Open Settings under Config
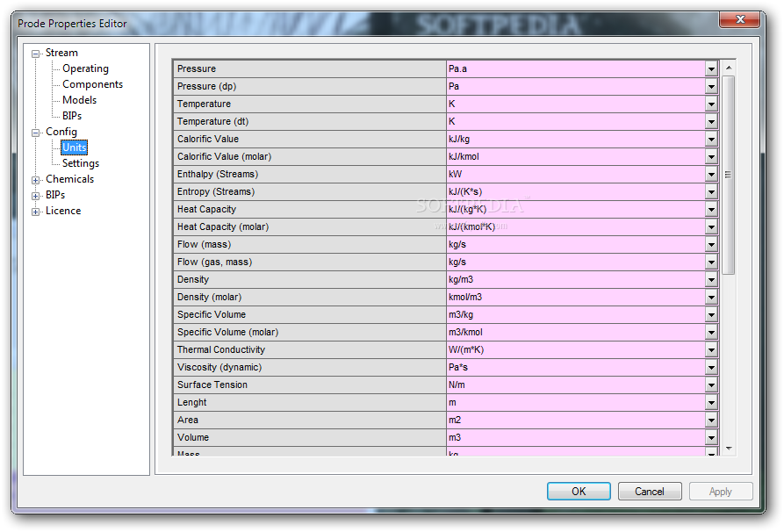Image resolution: width=784 pixels, height=532 pixels. 81,163
